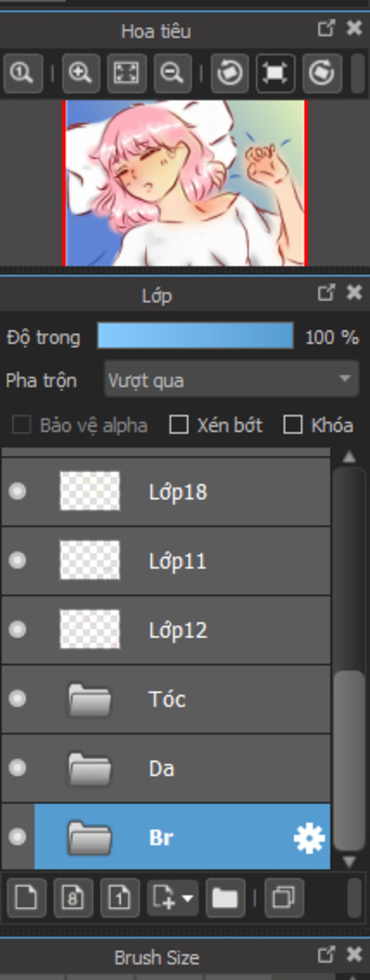The height and width of the screenshot is (980, 370).
Task: Toggle visibility of Tóc folder
Action: pos(17,699)
